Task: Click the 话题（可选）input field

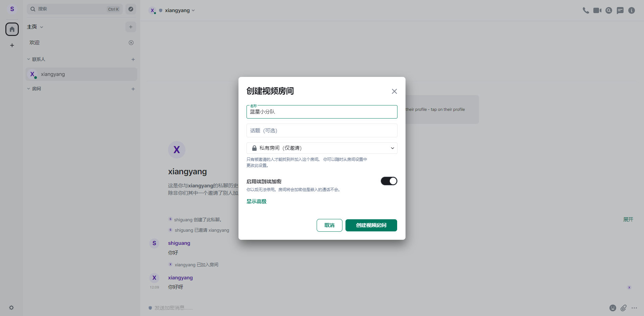Action: [x=322, y=131]
